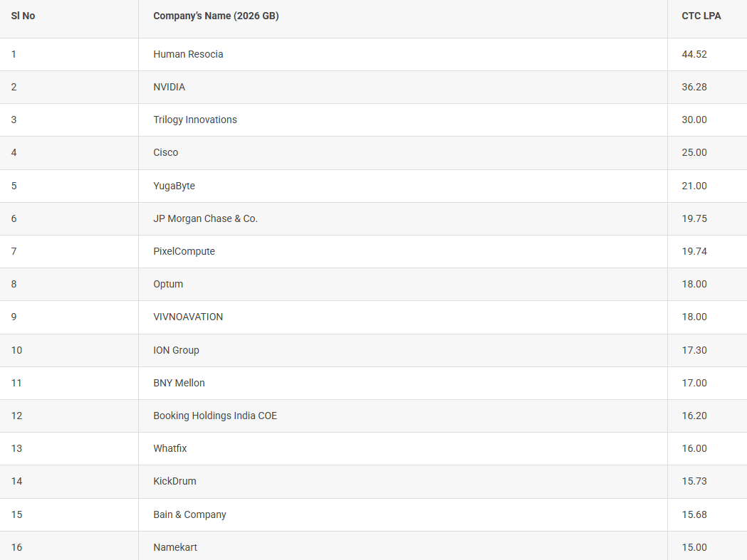
Task: Click the 44.52 CTC value
Action: [694, 54]
